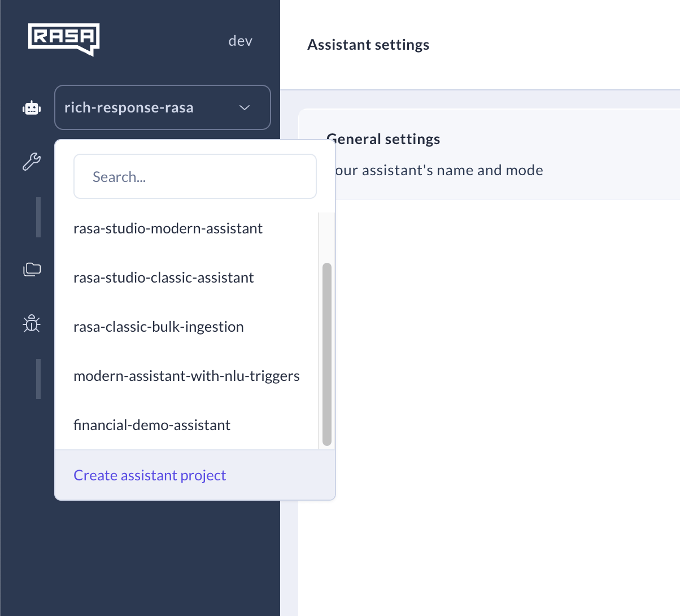Click the dropdown chevron arrow
Screen dimensions: 680x616
(245, 107)
